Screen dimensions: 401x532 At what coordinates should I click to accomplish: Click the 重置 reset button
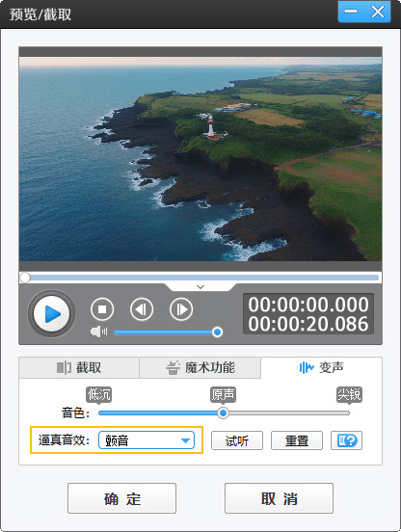(x=297, y=440)
